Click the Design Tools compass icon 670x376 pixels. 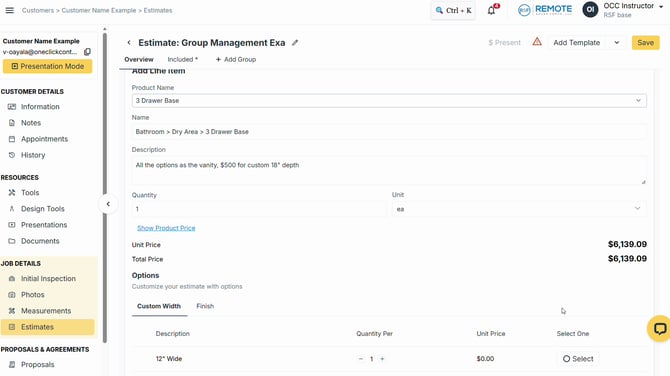pyautogui.click(x=12, y=209)
